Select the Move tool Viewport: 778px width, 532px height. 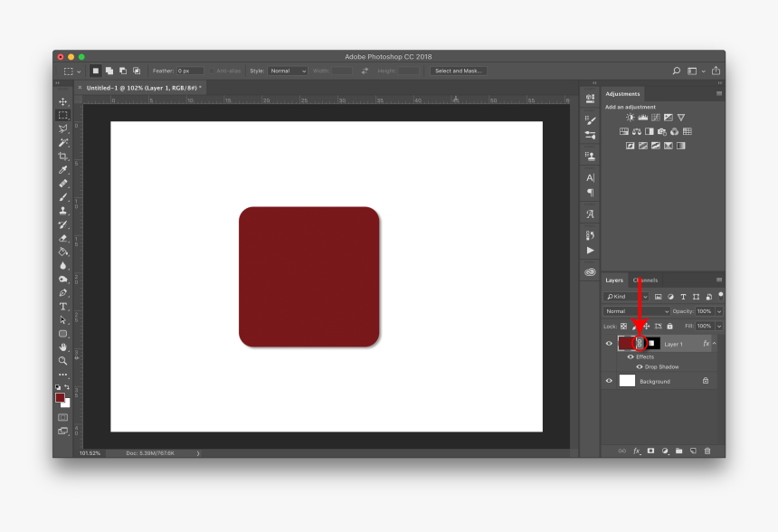[63, 101]
